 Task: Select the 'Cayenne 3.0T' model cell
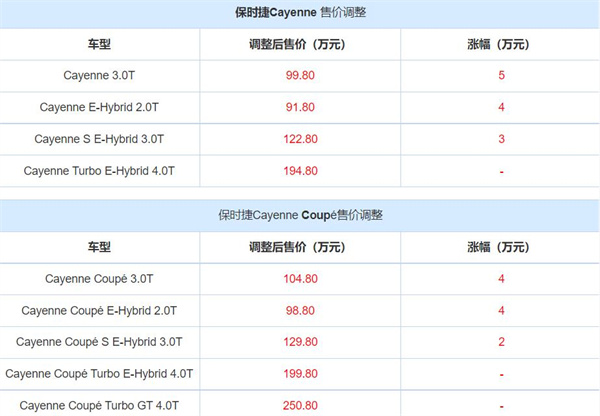coord(99,75)
